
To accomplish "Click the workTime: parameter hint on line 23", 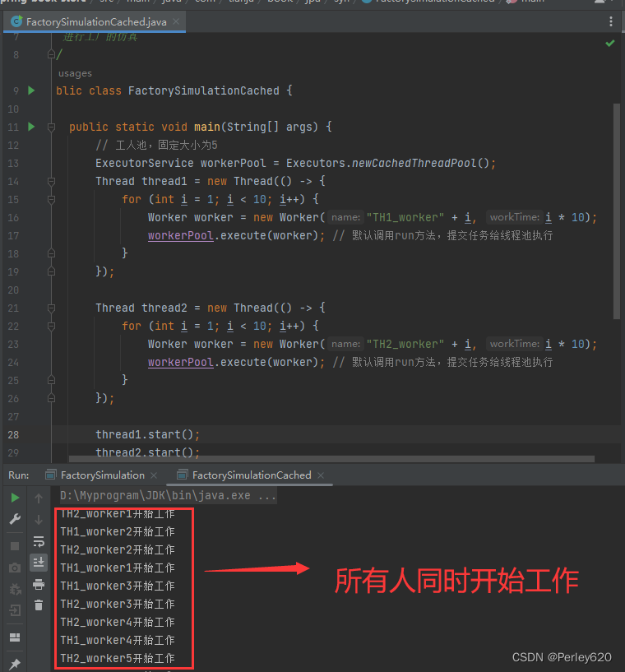I will [x=515, y=344].
